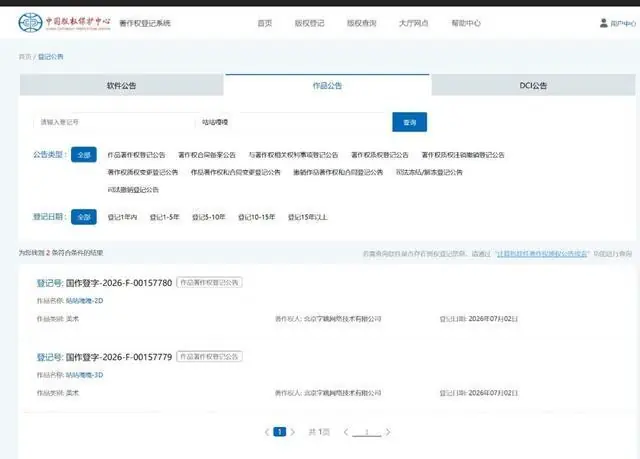Click the 2026年07月02日 date of record 00157780
Screen dimensions: 640x459
click(493, 319)
